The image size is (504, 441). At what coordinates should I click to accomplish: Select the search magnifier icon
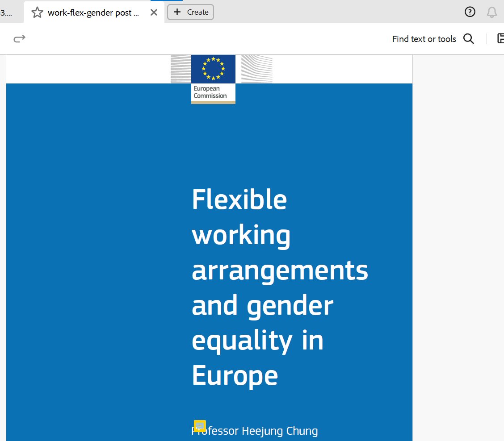(468, 39)
